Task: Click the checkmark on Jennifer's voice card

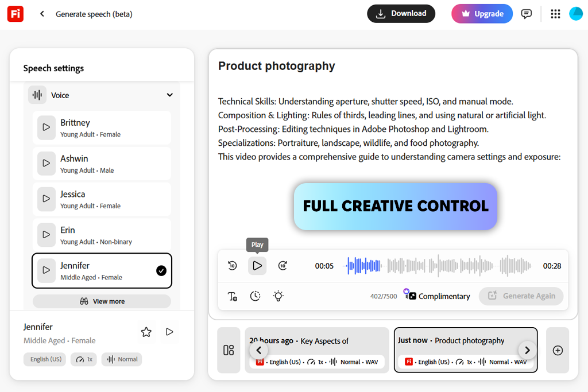Action: tap(161, 270)
